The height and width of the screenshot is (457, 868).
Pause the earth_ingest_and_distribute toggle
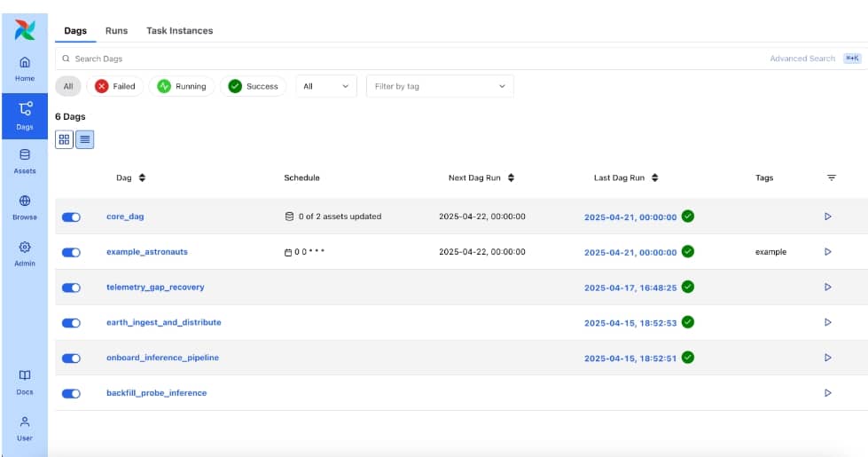click(71, 323)
